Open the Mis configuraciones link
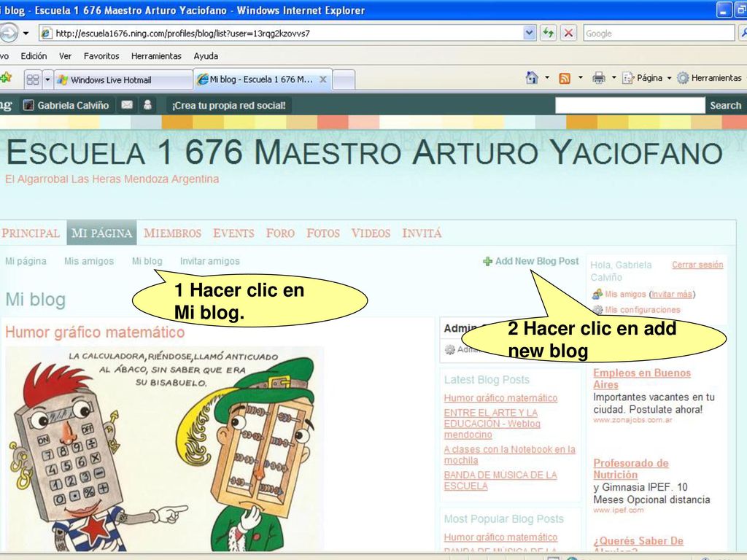747x560 pixels. (642, 310)
